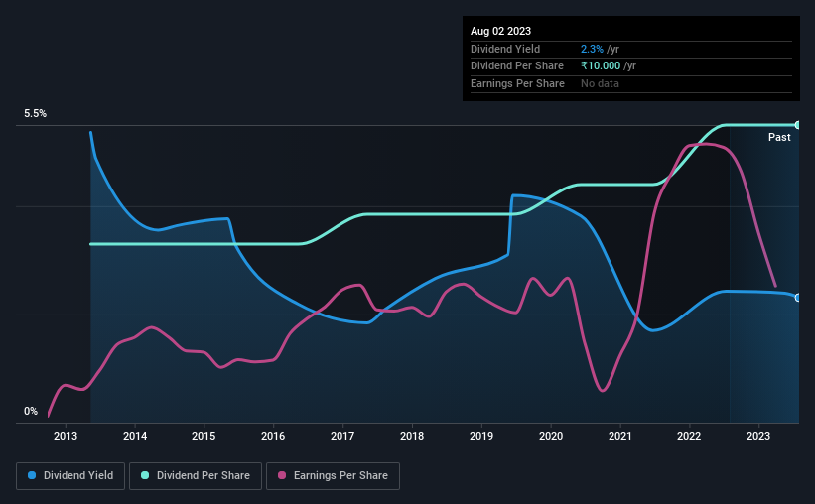Select the 2023 tick on the x-axis

(758, 436)
